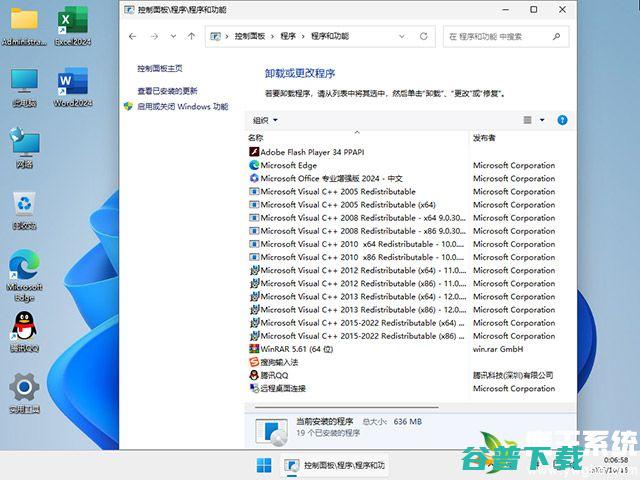Select the 腾讯QQ icon in program list

coord(254,375)
